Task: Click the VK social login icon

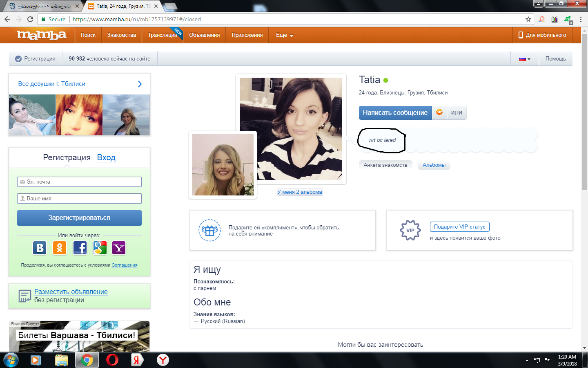Action: point(40,248)
